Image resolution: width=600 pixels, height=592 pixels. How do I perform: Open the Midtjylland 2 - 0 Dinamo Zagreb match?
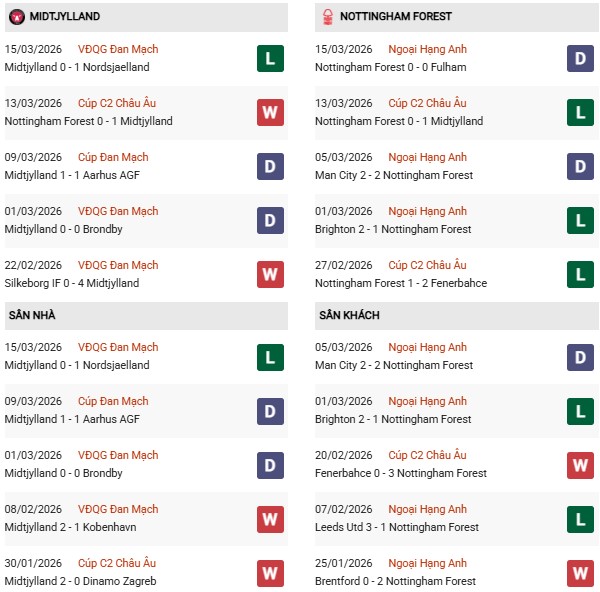pyautogui.click(x=80, y=581)
